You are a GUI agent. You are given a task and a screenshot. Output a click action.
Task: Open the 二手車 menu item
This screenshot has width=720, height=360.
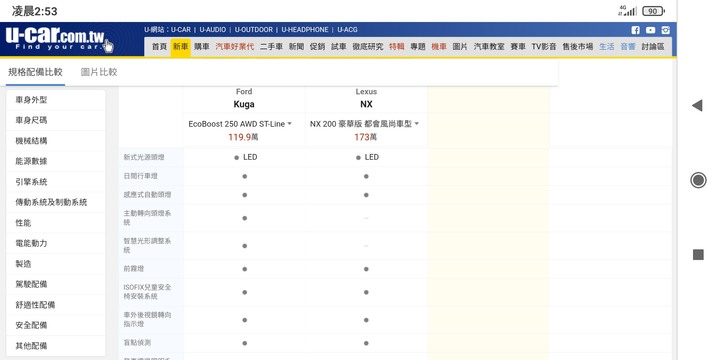(x=271, y=47)
